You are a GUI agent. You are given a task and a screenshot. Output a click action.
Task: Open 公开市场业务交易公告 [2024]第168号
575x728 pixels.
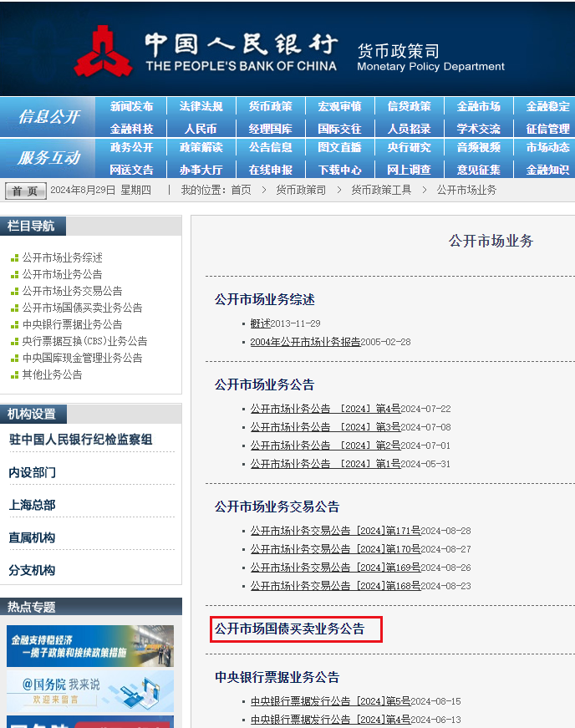[335, 585]
